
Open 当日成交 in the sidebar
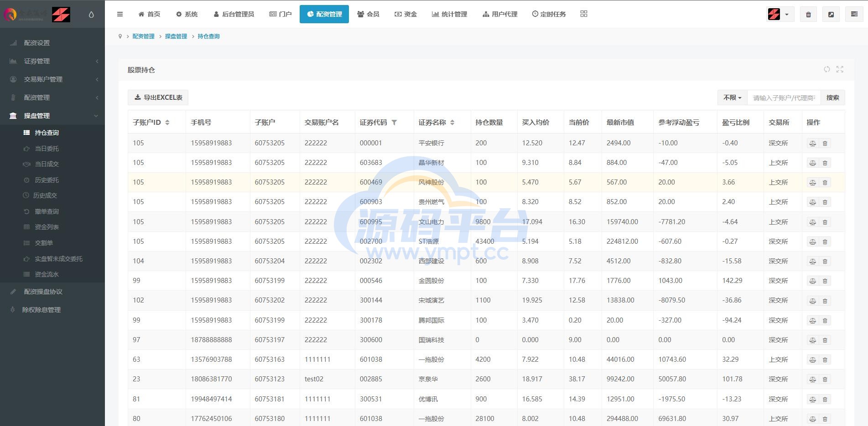click(47, 164)
